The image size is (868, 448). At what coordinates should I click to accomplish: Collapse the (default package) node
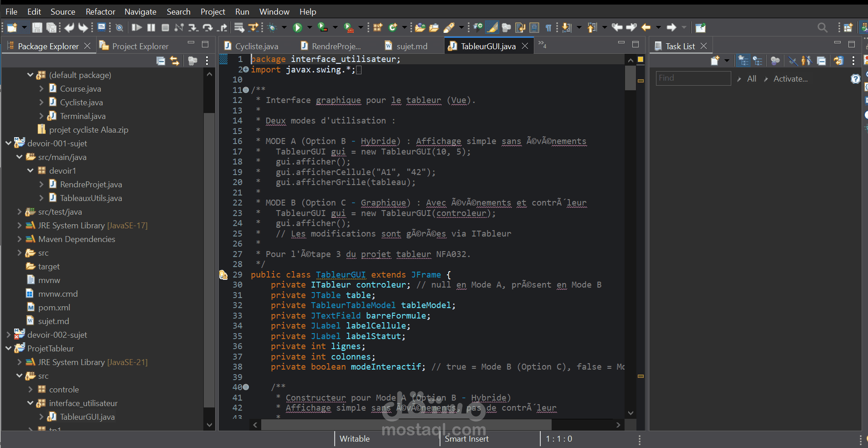coord(30,75)
